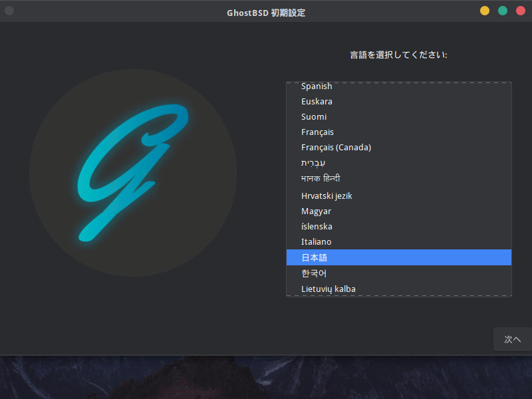The height and width of the screenshot is (399, 532).
Task: Select Spanish in the language list
Action: click(x=398, y=86)
